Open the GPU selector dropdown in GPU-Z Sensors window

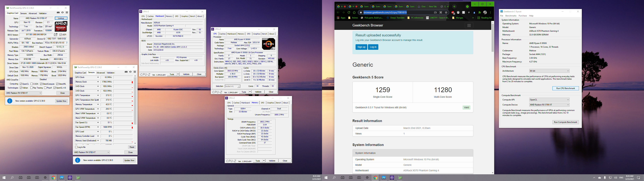coord(92,152)
